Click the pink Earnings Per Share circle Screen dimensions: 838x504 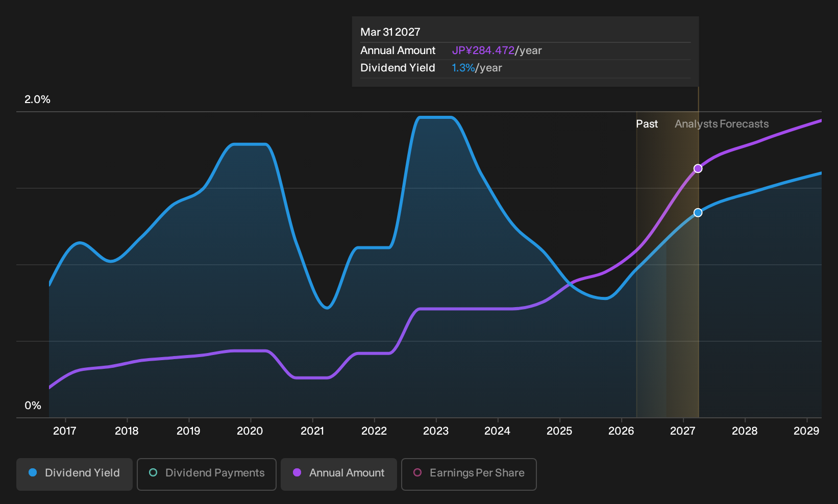417,472
